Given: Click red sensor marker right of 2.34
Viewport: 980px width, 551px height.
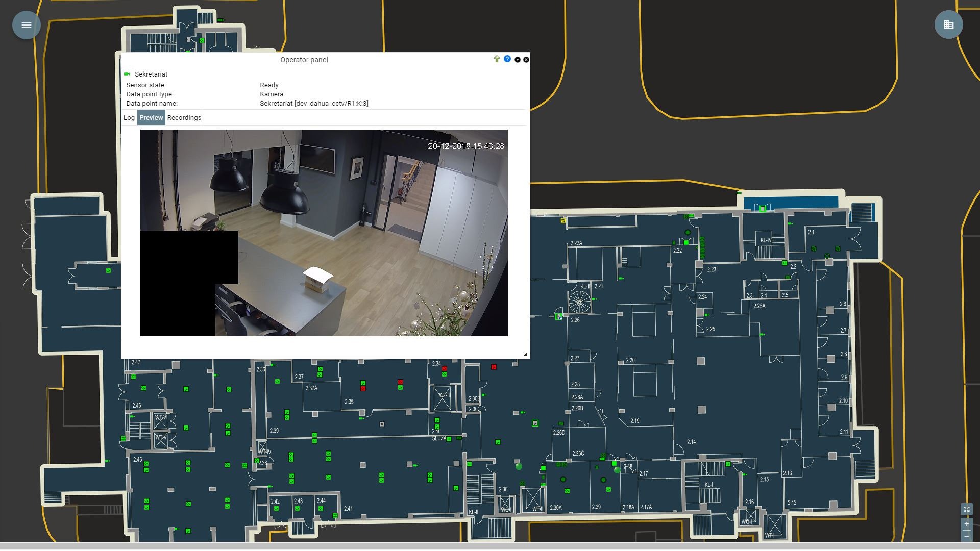Looking at the screenshot, I should pos(494,367).
